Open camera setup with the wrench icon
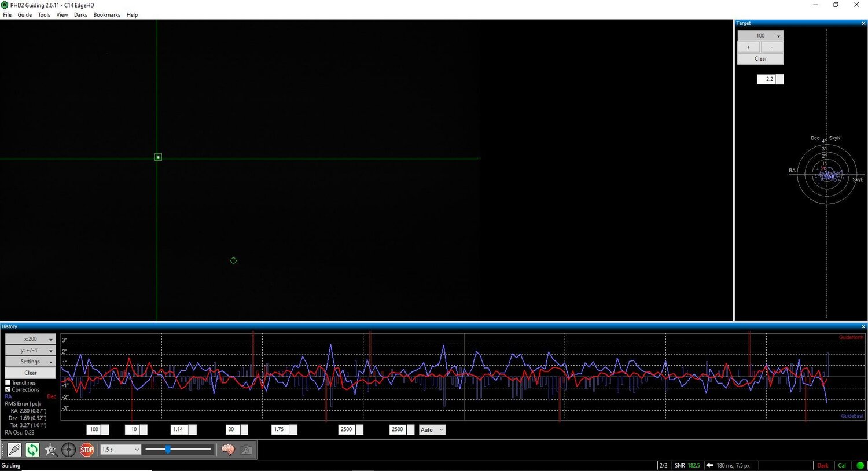The image size is (868, 471). [245, 450]
